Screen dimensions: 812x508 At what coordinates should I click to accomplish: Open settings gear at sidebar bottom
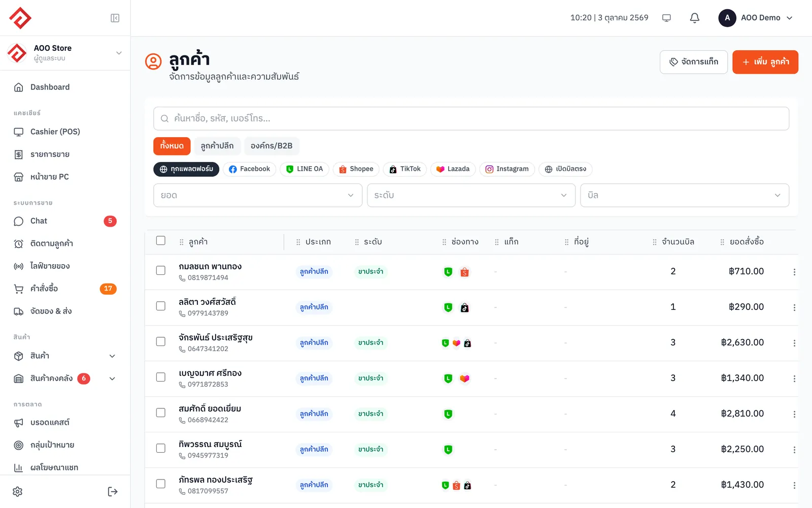(18, 492)
